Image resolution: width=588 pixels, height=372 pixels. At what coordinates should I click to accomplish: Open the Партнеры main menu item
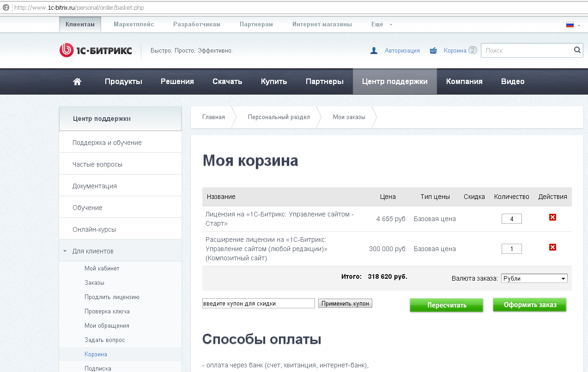coord(325,82)
